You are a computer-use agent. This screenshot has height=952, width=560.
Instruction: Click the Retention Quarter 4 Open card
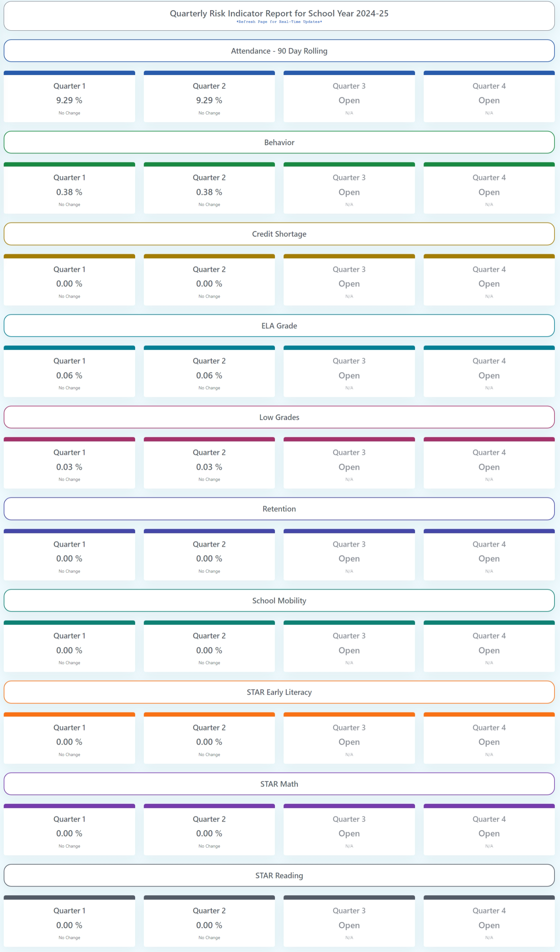[489, 556]
